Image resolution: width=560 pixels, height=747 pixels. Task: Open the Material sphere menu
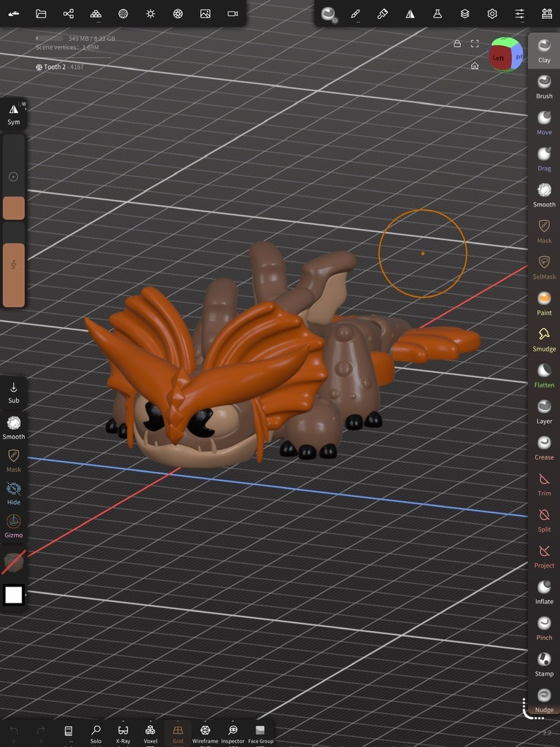(x=122, y=13)
